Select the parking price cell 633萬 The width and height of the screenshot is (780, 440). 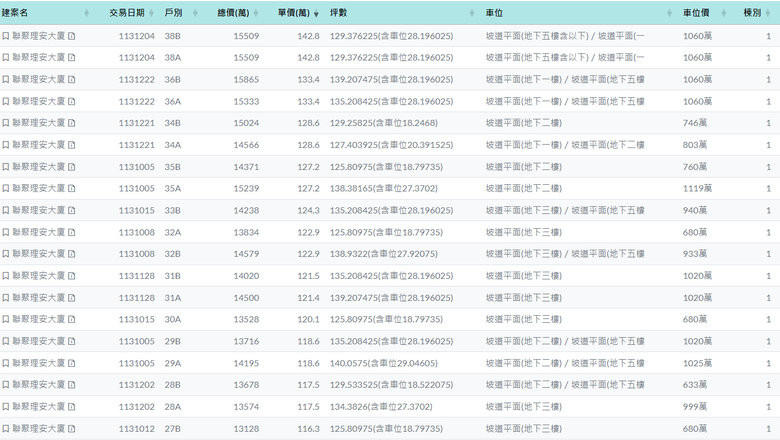pos(695,385)
